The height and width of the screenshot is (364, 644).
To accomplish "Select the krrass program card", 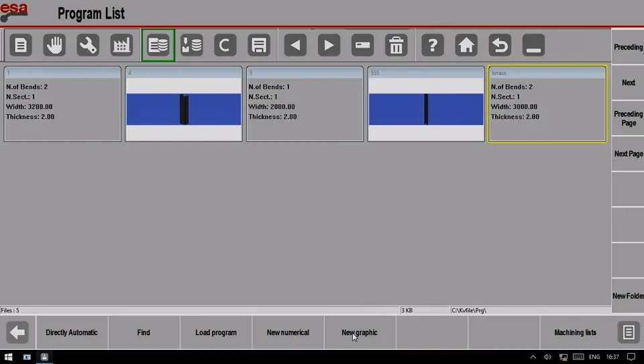I will pos(547,104).
